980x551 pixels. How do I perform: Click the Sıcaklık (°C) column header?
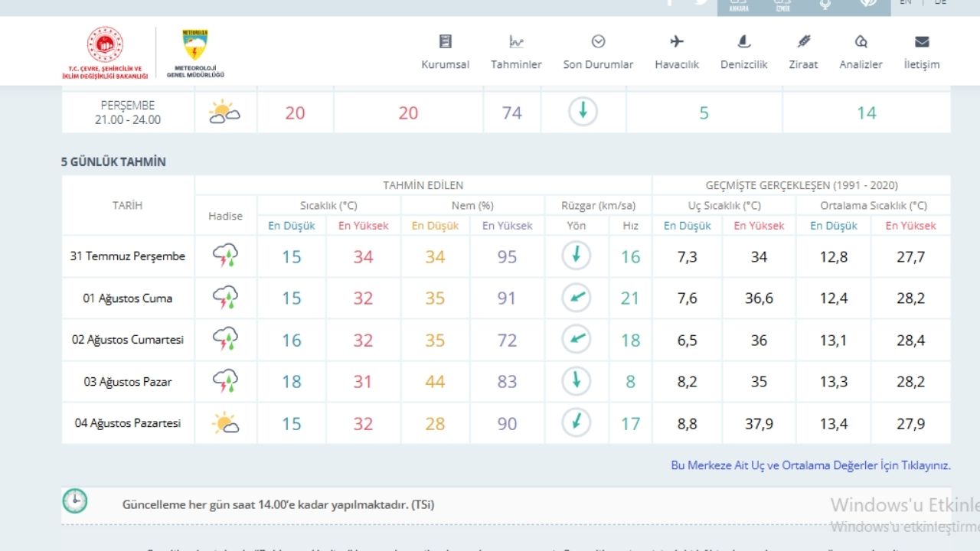(x=328, y=205)
